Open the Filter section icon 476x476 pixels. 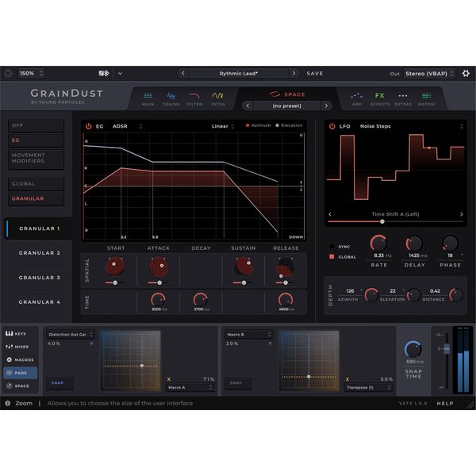click(194, 99)
